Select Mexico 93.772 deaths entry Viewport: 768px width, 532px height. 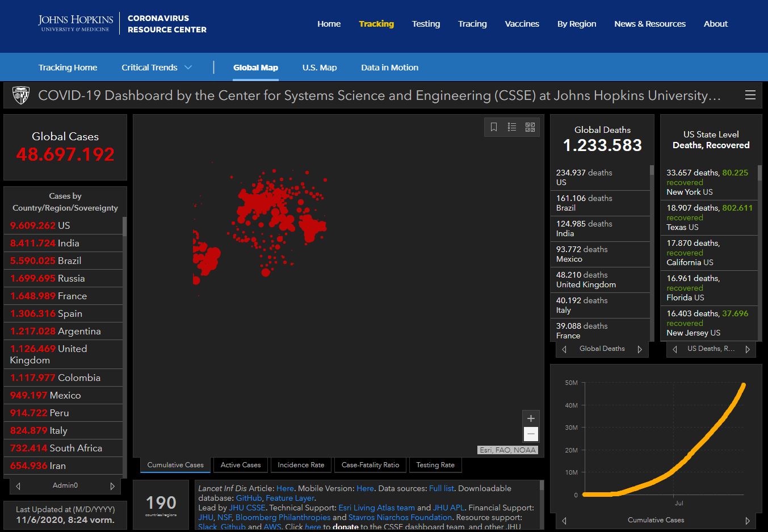coord(601,254)
